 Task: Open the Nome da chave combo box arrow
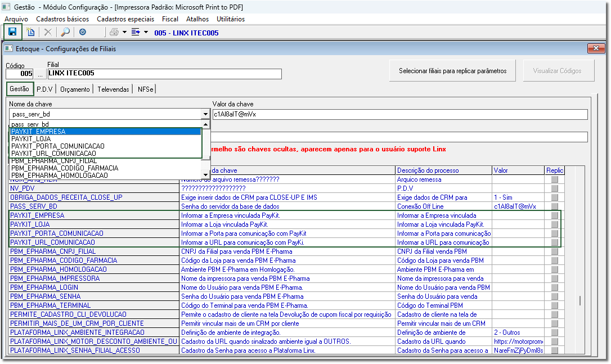[205, 114]
